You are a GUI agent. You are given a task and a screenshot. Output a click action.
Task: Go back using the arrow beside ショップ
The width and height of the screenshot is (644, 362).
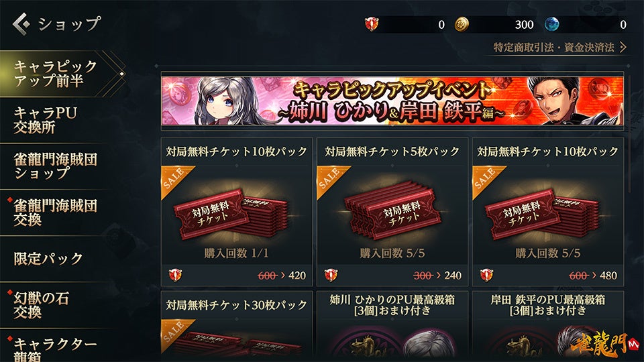point(21,23)
